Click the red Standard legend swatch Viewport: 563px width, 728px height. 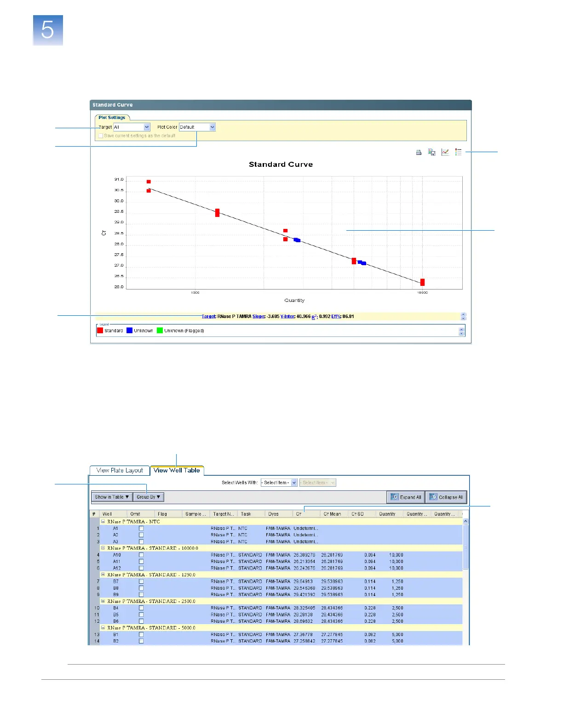tap(100, 330)
